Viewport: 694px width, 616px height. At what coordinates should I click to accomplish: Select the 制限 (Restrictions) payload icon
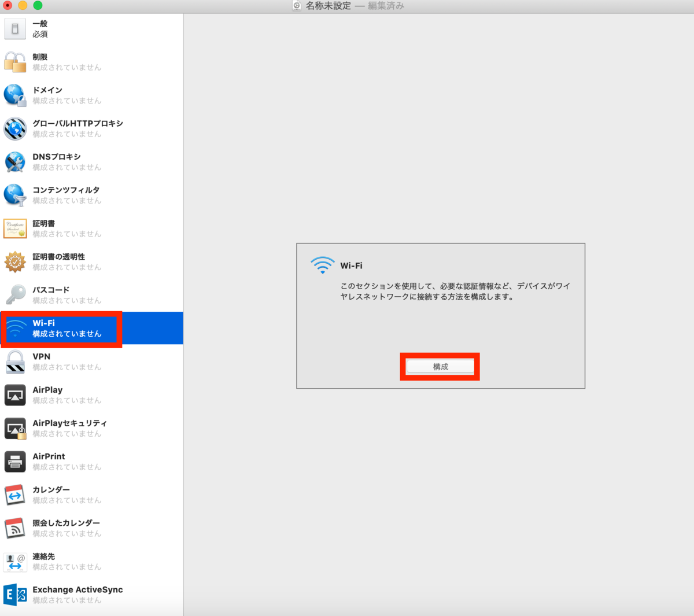(15, 62)
